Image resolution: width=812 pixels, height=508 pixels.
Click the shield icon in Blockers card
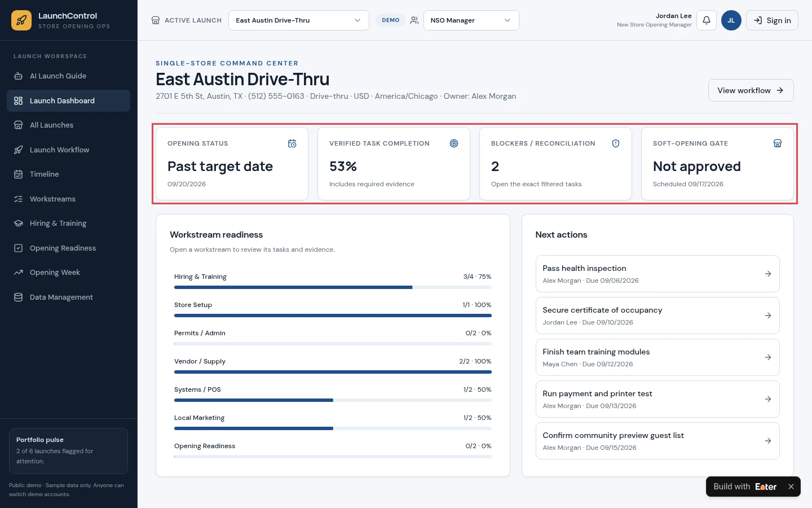616,143
